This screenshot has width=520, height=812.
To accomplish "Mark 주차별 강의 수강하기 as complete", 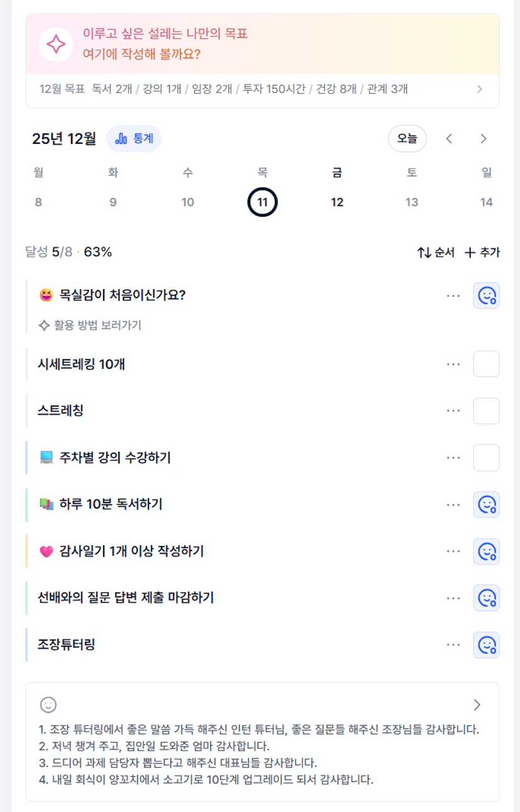I will (x=486, y=458).
